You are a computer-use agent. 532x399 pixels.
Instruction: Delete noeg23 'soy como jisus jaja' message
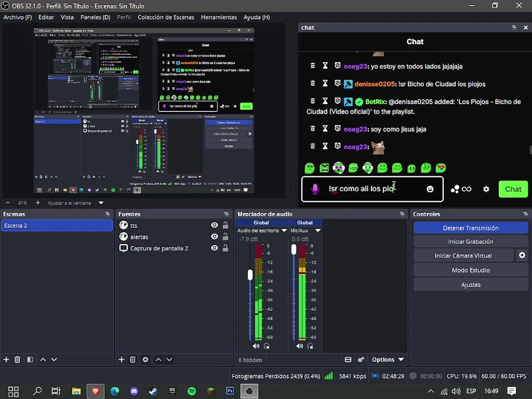point(313,128)
